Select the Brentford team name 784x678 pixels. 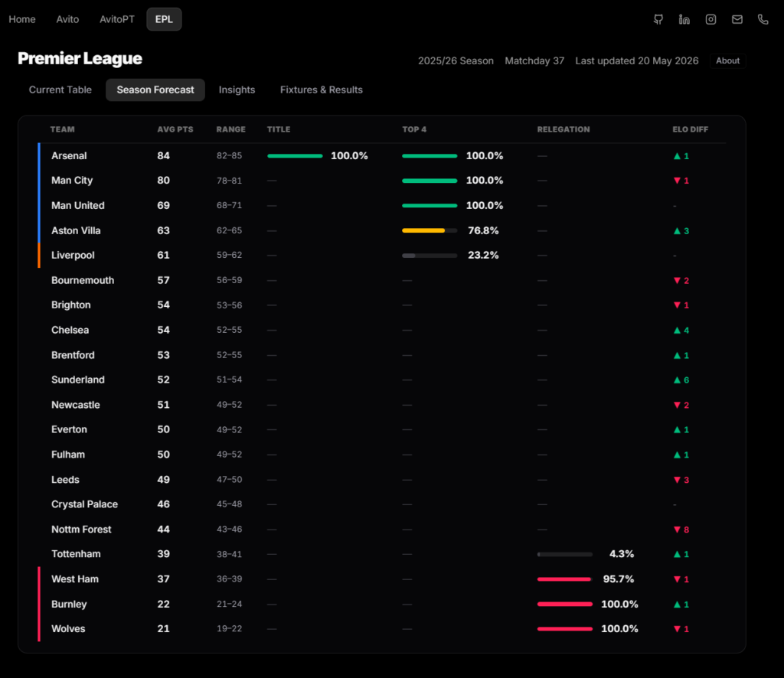click(x=73, y=355)
